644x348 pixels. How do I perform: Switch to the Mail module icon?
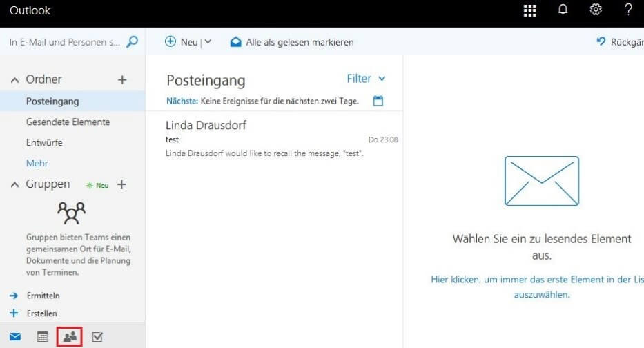pyautogui.click(x=15, y=337)
